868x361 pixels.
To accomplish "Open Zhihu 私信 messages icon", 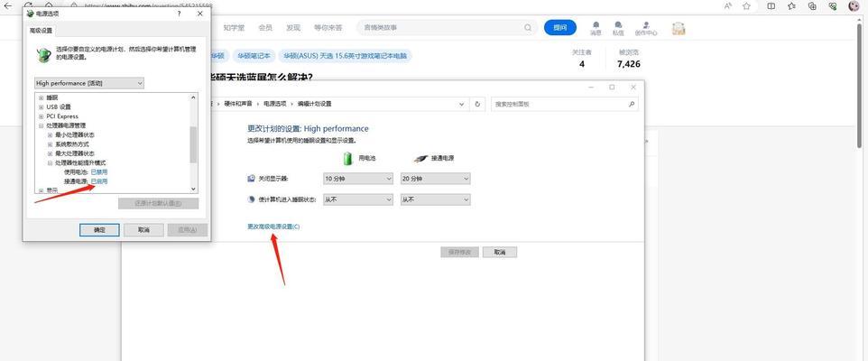I will (x=618, y=25).
